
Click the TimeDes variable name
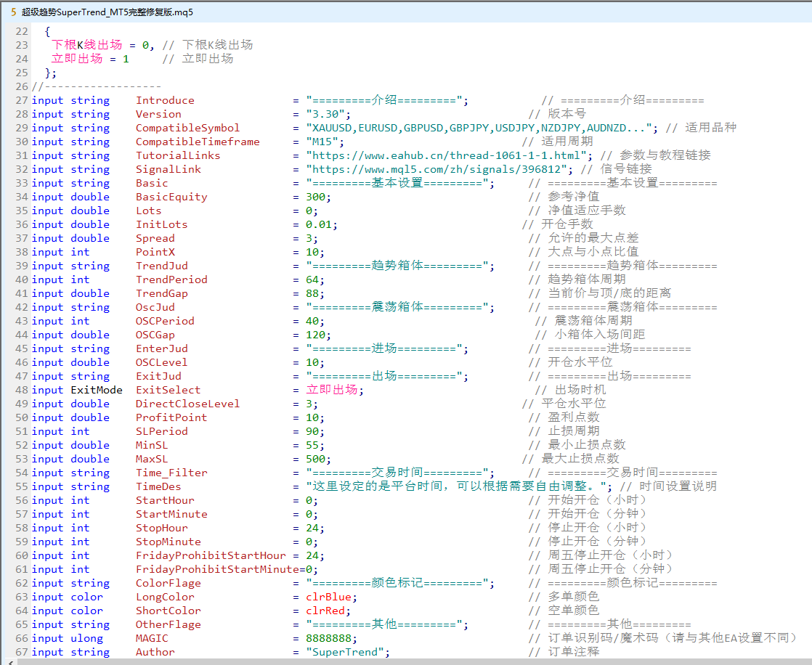tap(158, 487)
